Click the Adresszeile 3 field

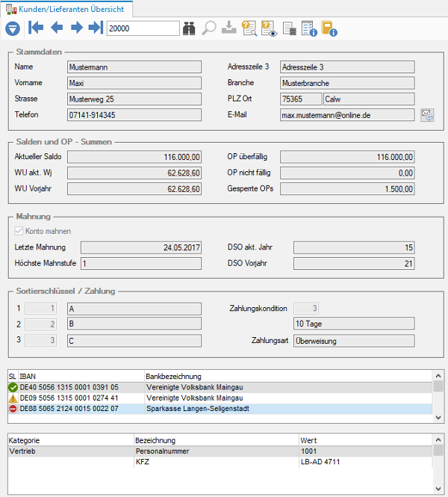[x=347, y=67]
